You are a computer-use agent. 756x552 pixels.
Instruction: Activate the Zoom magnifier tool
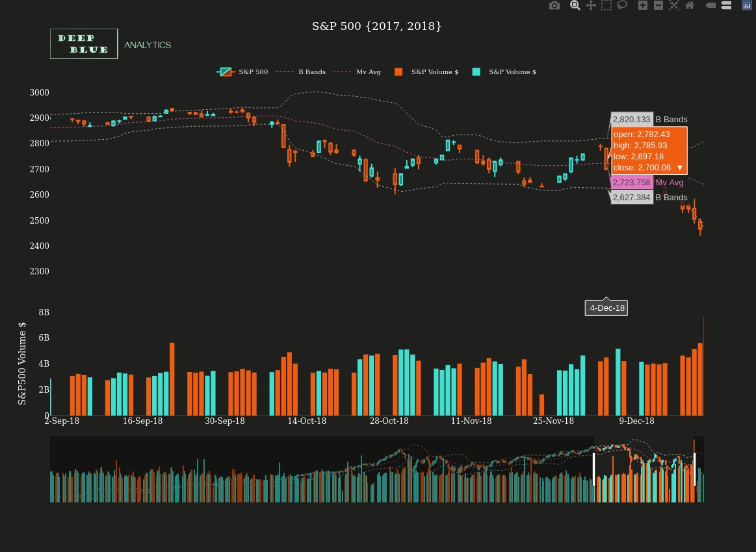click(575, 5)
